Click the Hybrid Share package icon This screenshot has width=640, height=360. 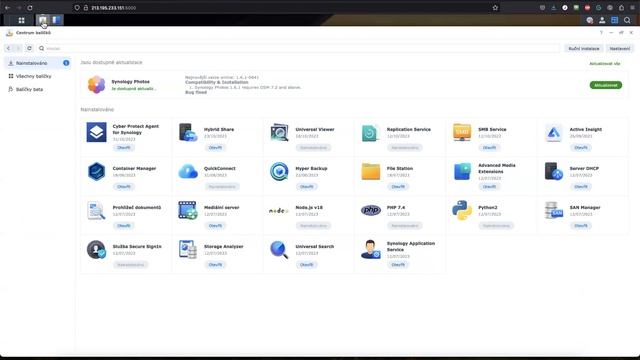(x=188, y=132)
